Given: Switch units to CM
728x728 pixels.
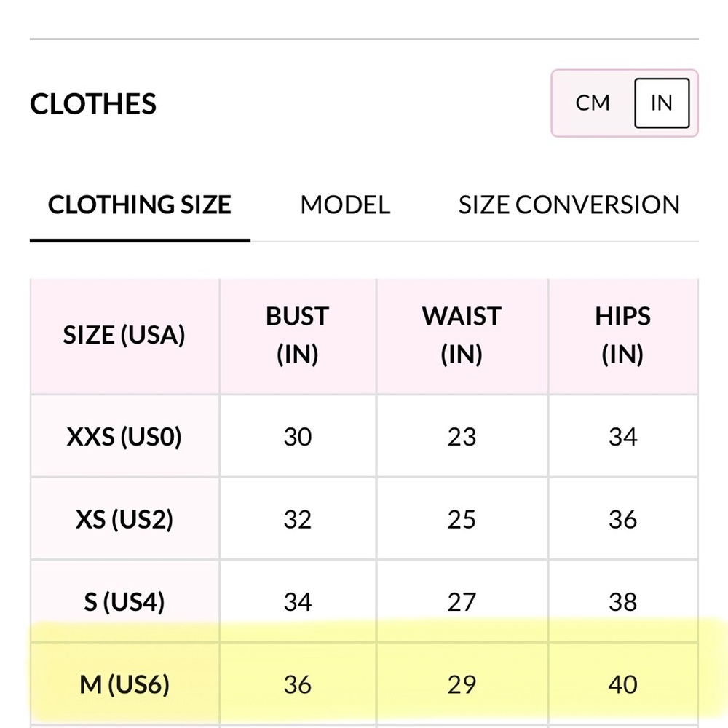Looking at the screenshot, I should (x=593, y=103).
